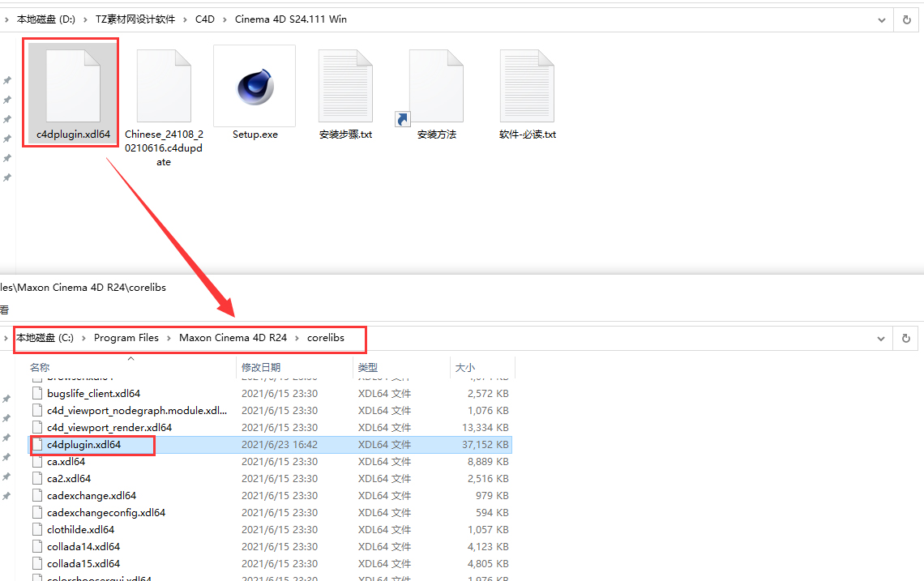924x581 pixels.
Task: Select collada15.xdl64 file row
Action: click(270, 564)
